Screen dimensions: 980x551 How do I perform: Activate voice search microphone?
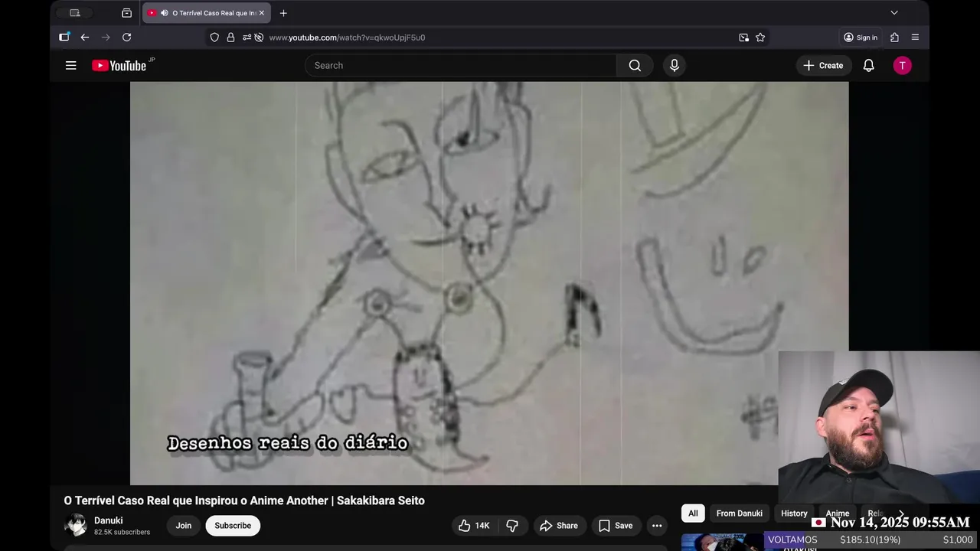click(675, 66)
